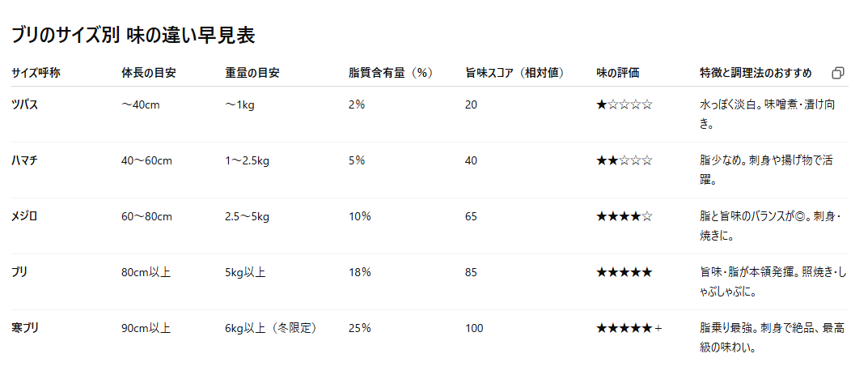Click the table title ブリのサイズ別 味の違い早見表

(133, 35)
